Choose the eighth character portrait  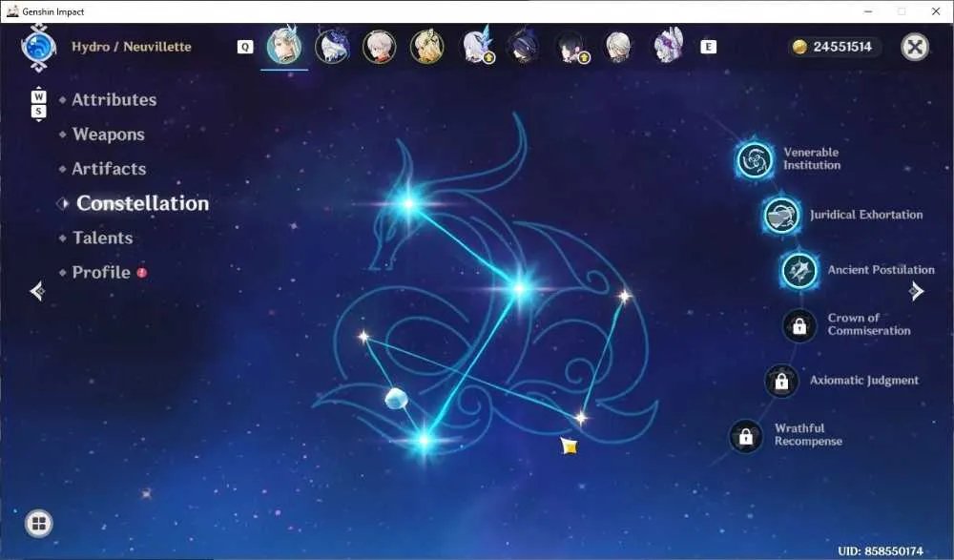[x=619, y=47]
